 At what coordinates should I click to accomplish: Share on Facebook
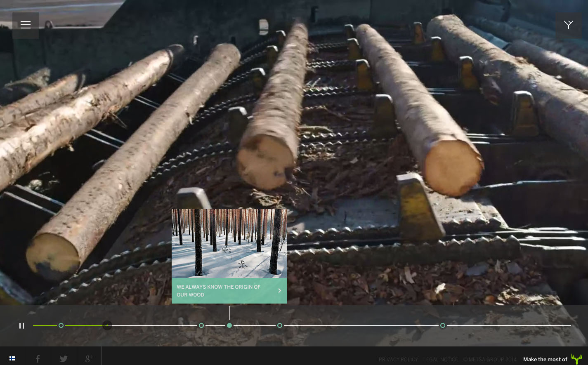pos(38,358)
